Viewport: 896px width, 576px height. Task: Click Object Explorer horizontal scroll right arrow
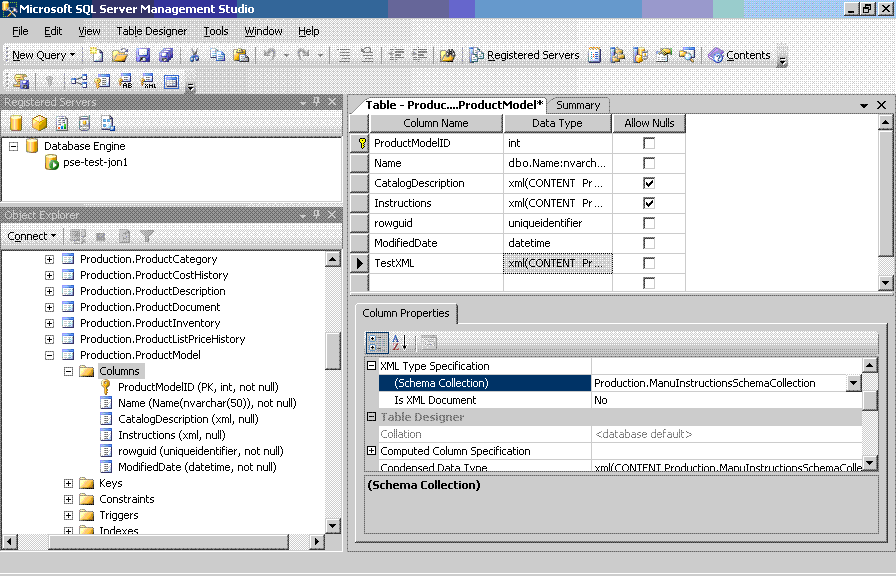pyautogui.click(x=317, y=541)
